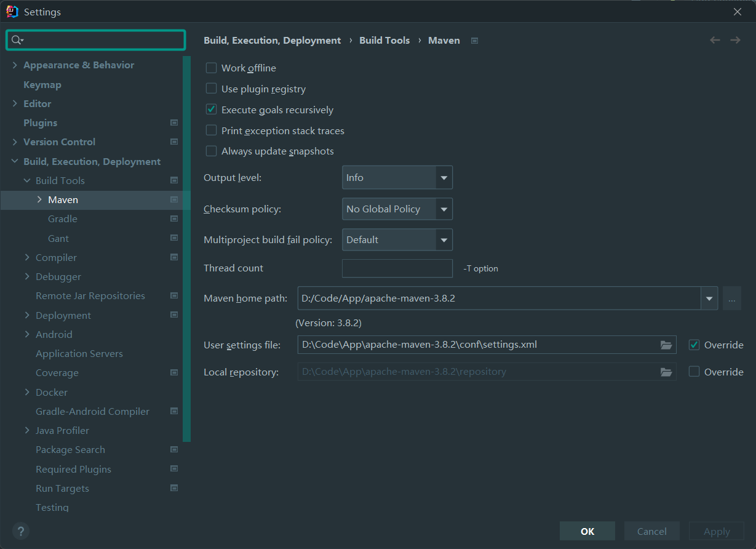Click the OK button

pyautogui.click(x=587, y=531)
